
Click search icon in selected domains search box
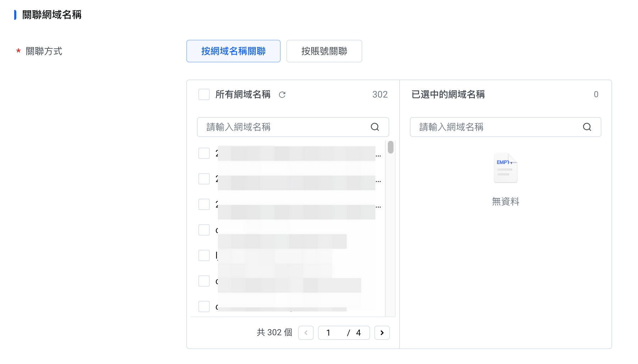[587, 127]
